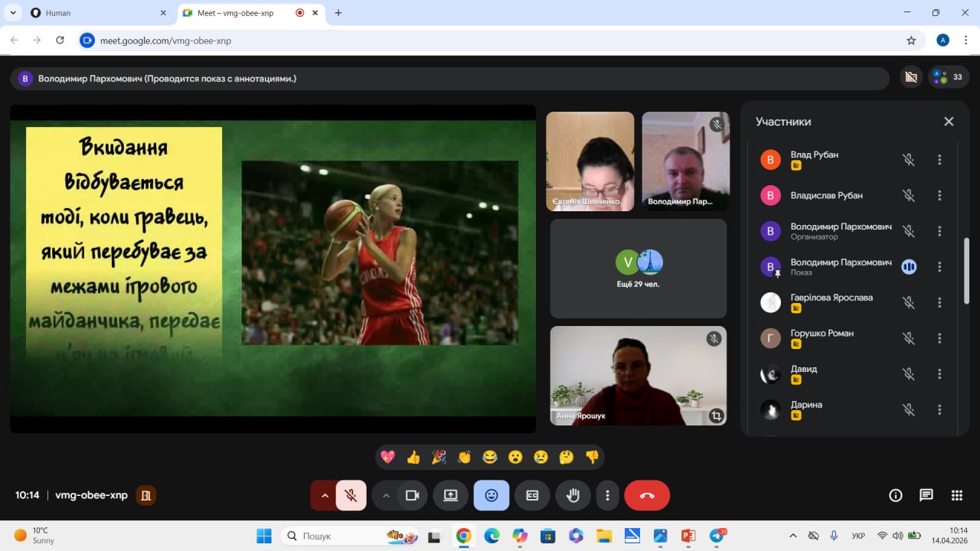Open the chat panel icon
Screen dimensions: 980x551
click(x=926, y=495)
